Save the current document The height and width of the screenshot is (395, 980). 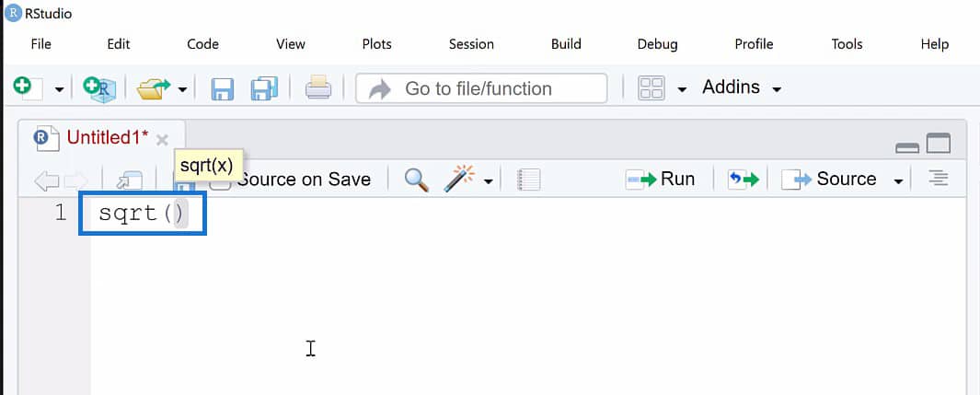(223, 88)
